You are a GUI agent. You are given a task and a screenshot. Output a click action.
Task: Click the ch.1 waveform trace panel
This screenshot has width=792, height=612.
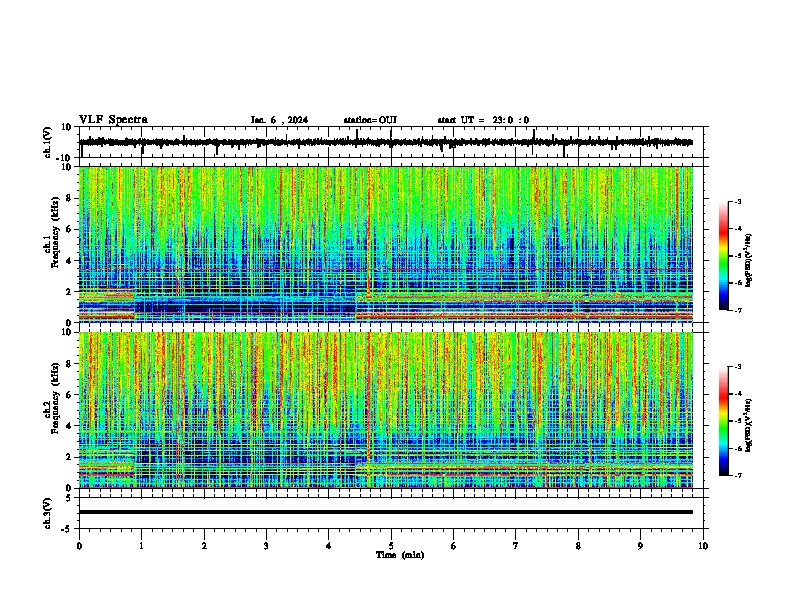[x=393, y=142]
